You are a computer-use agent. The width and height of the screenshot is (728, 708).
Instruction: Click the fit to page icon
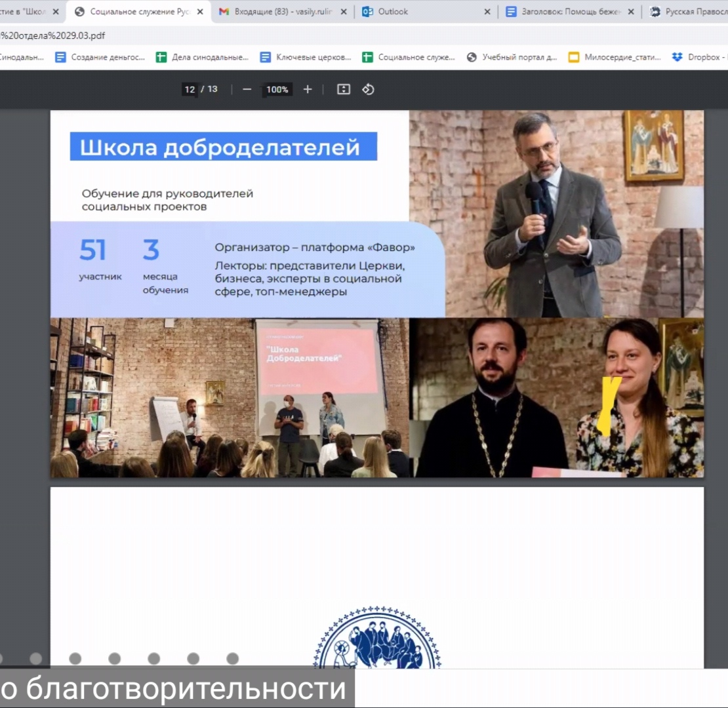coord(344,89)
